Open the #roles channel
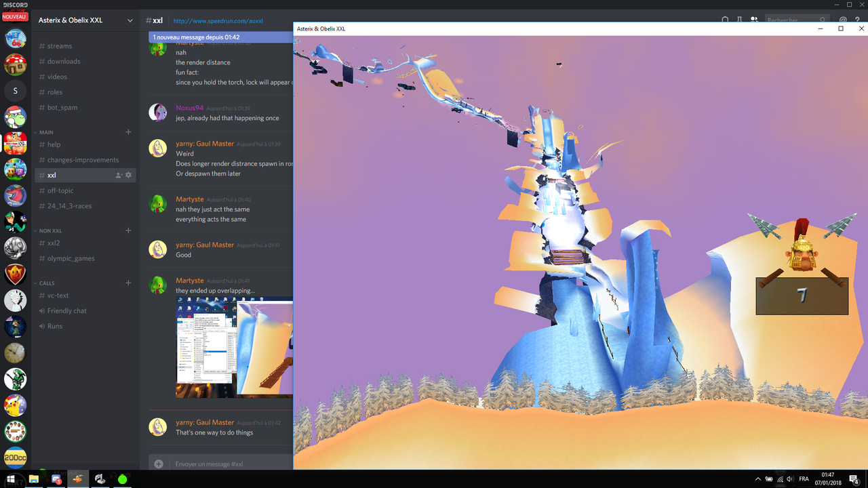 click(85, 92)
